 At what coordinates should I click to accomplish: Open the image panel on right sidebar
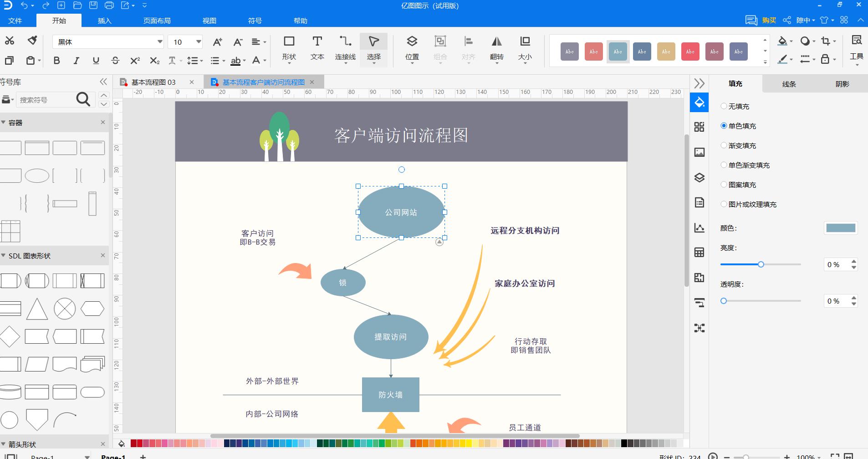point(700,152)
